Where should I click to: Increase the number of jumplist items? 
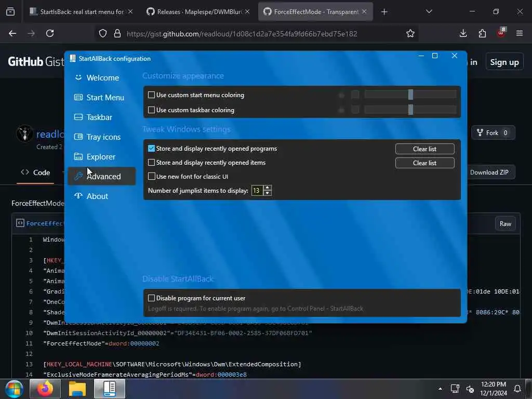click(268, 188)
